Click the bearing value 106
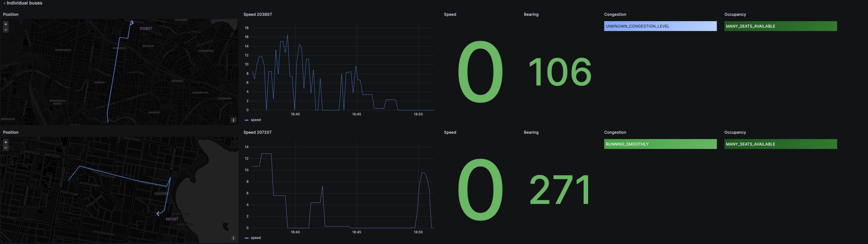The width and height of the screenshot is (868, 244). (560, 72)
